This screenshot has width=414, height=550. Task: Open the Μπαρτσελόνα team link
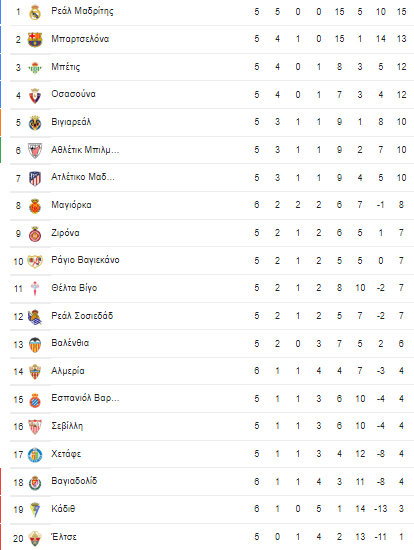coord(80,39)
